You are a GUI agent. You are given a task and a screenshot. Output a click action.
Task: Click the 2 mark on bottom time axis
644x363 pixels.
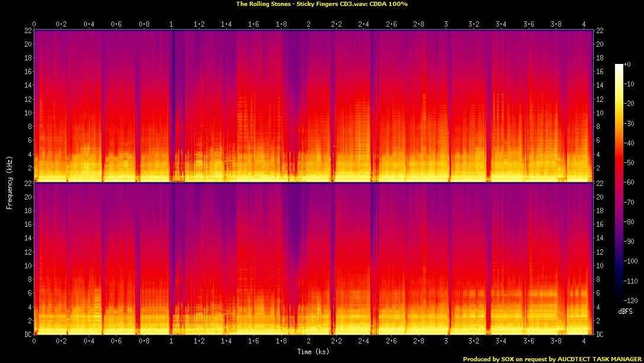point(308,341)
